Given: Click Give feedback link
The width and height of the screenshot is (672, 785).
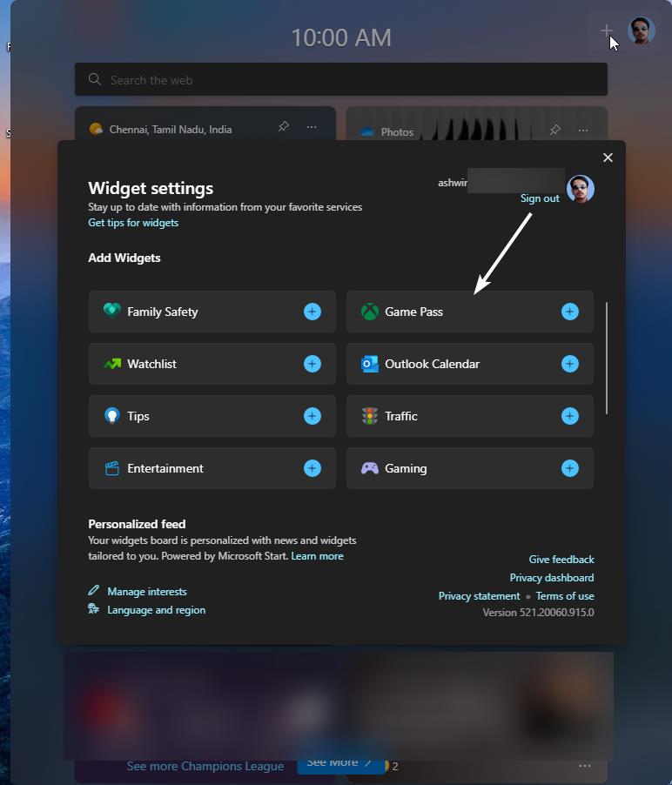Looking at the screenshot, I should 561,560.
